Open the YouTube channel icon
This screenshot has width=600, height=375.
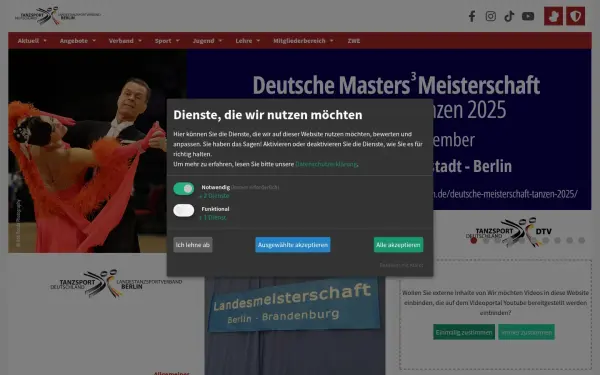pyautogui.click(x=528, y=16)
